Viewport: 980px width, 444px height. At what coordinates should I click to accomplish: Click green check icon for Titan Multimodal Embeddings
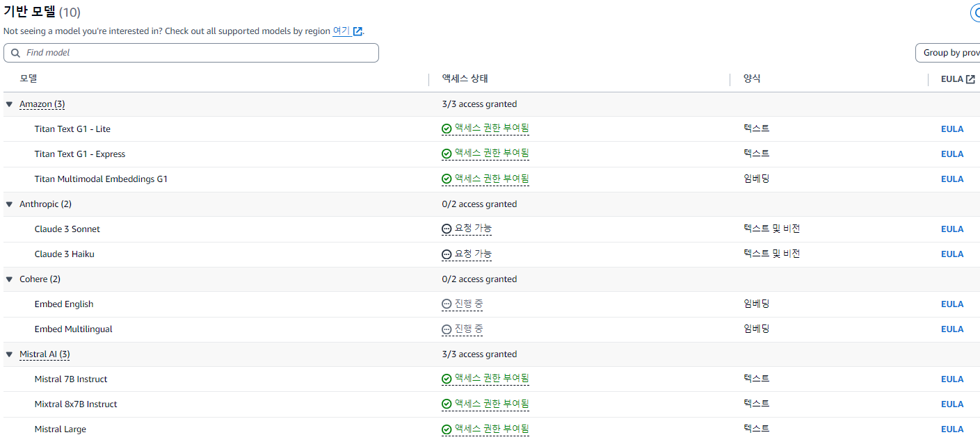[x=447, y=179]
